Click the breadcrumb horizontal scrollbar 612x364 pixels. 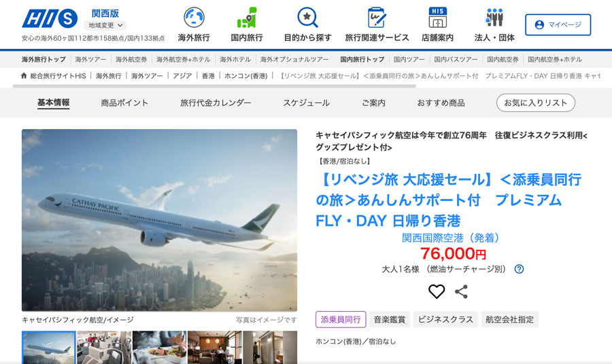tap(214, 86)
